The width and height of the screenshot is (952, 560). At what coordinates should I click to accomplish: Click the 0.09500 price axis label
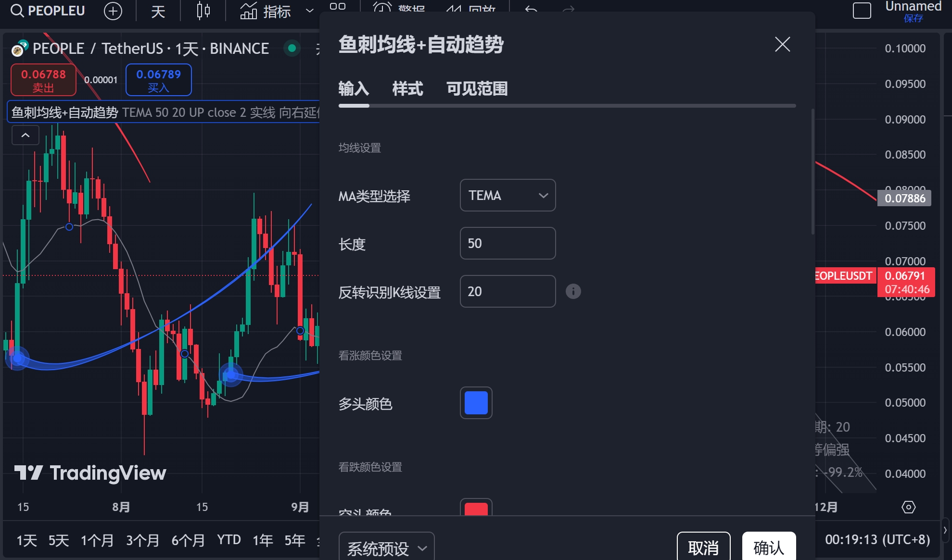pyautogui.click(x=905, y=84)
